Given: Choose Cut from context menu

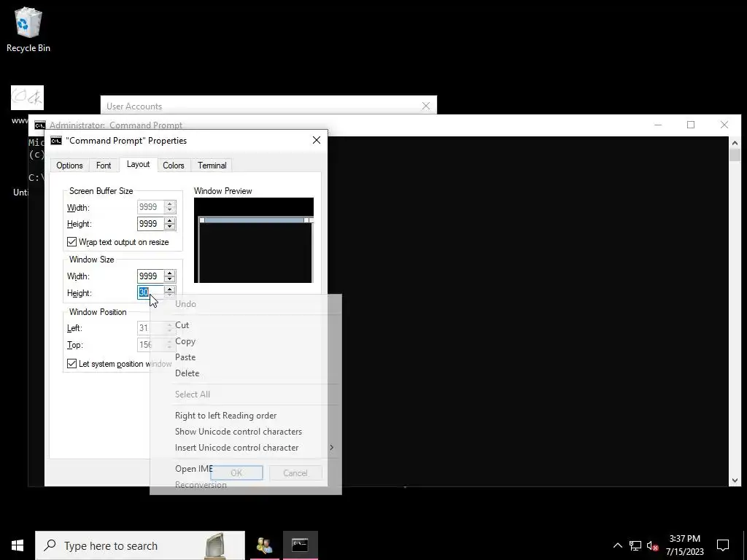Looking at the screenshot, I should pos(245,324).
